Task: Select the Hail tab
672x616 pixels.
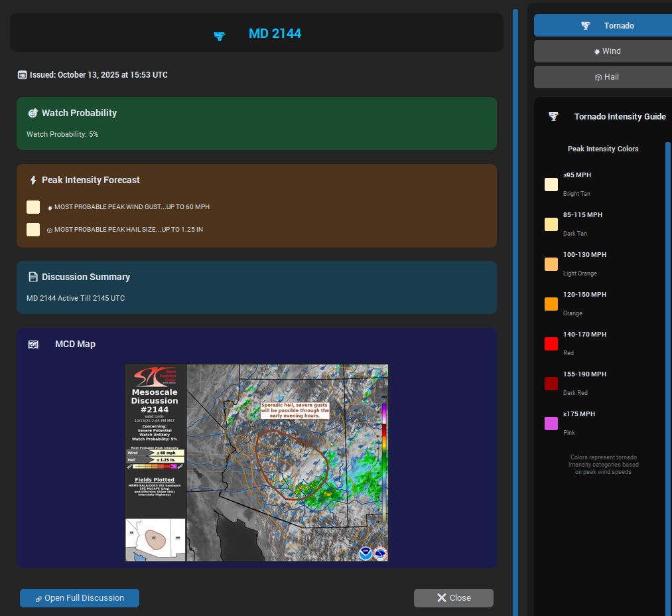Action: coord(603,77)
